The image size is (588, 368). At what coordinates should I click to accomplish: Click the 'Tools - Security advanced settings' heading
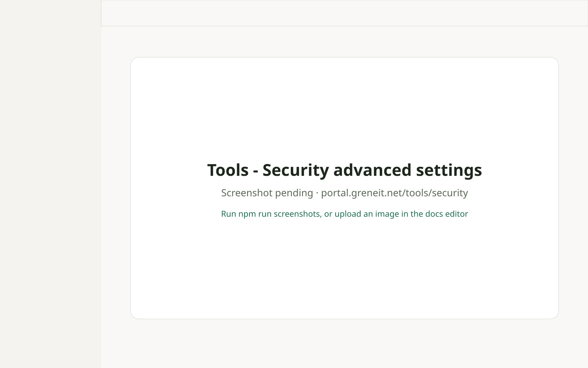pos(344,170)
